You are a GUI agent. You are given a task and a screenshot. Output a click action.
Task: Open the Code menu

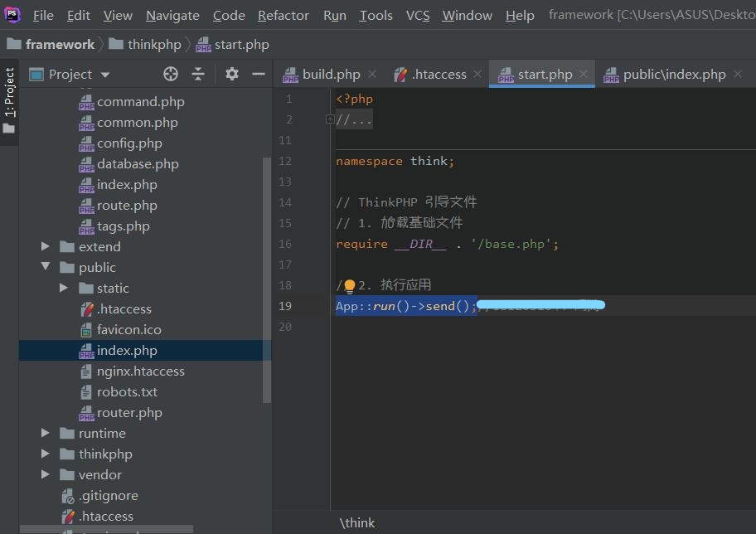[229, 16]
